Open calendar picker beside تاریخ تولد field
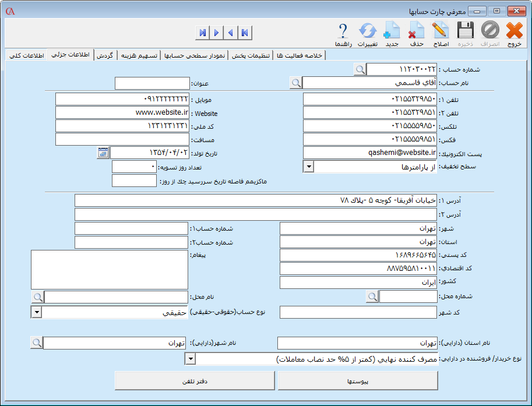Image resolution: width=532 pixels, height=406 pixels. [x=103, y=153]
